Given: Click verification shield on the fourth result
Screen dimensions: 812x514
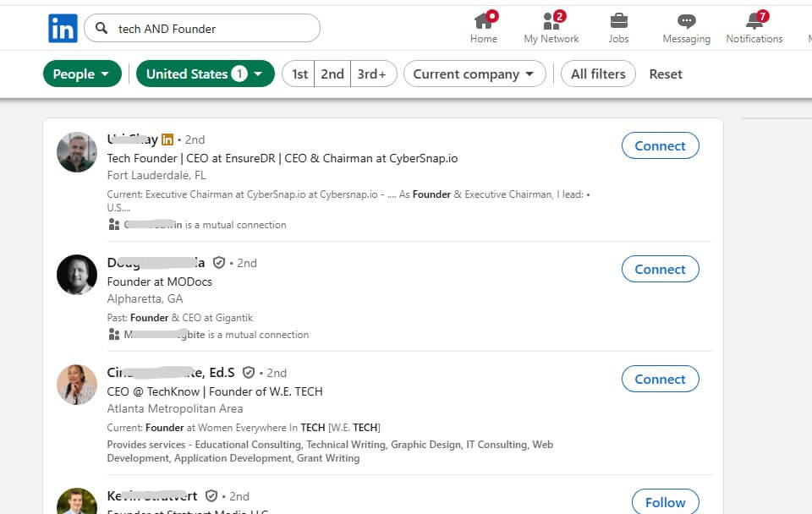Looking at the screenshot, I should click(211, 496).
